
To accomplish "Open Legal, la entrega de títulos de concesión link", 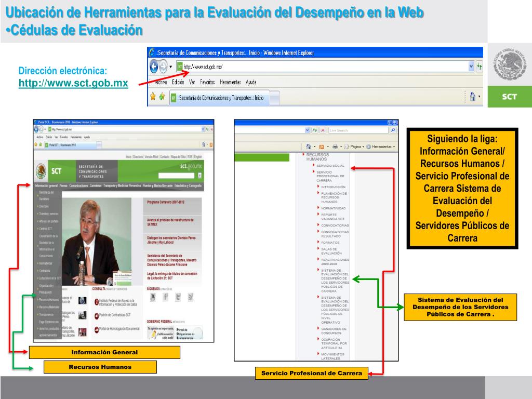I will click(172, 276).
